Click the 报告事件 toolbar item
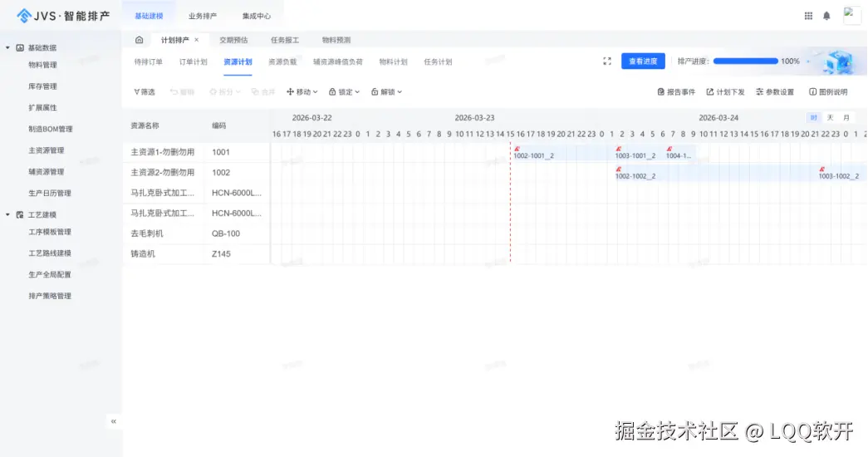Screen dimensions: 868x457 [x=676, y=92]
